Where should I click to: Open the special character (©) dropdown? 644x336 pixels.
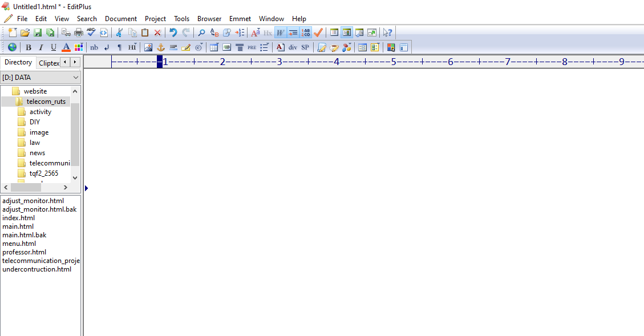point(199,47)
